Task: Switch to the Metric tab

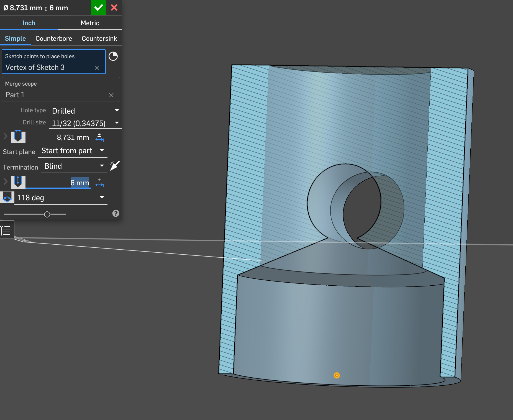Action: click(90, 23)
